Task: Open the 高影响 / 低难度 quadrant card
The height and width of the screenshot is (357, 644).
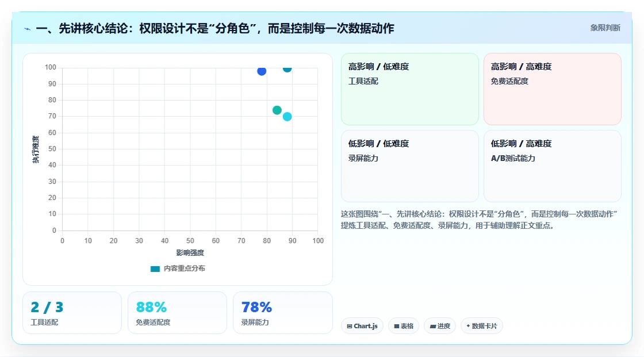Action: [x=410, y=89]
